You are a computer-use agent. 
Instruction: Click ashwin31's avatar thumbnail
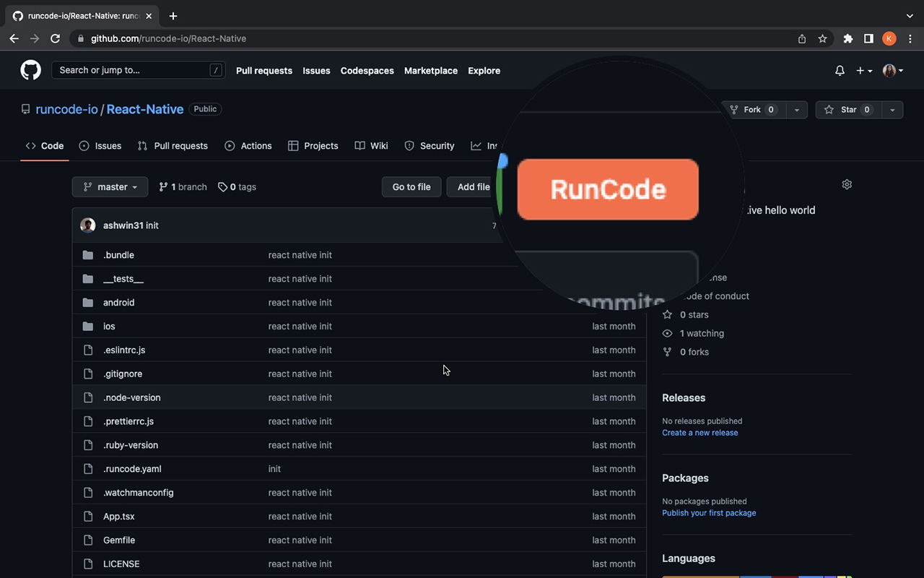pos(88,225)
